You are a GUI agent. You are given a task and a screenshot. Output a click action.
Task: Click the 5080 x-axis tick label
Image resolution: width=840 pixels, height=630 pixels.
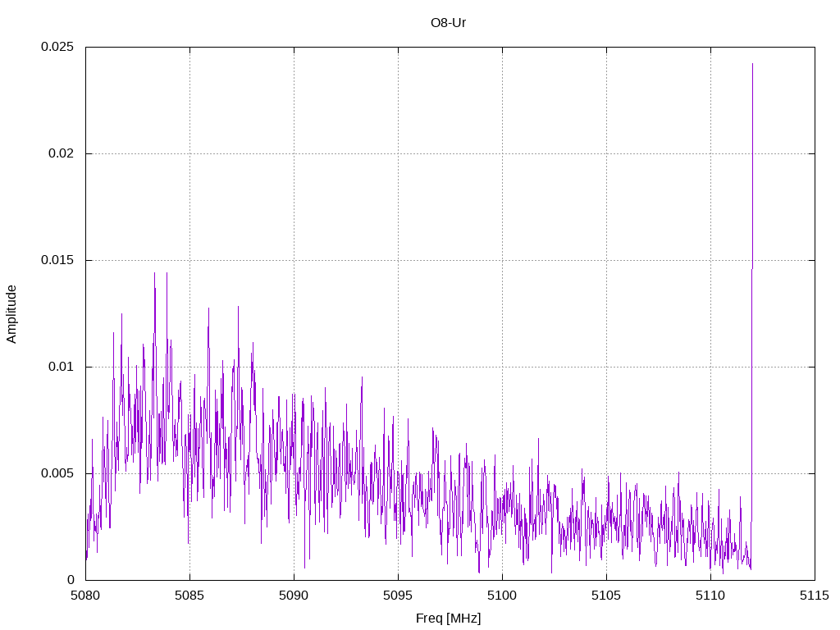tap(85, 596)
